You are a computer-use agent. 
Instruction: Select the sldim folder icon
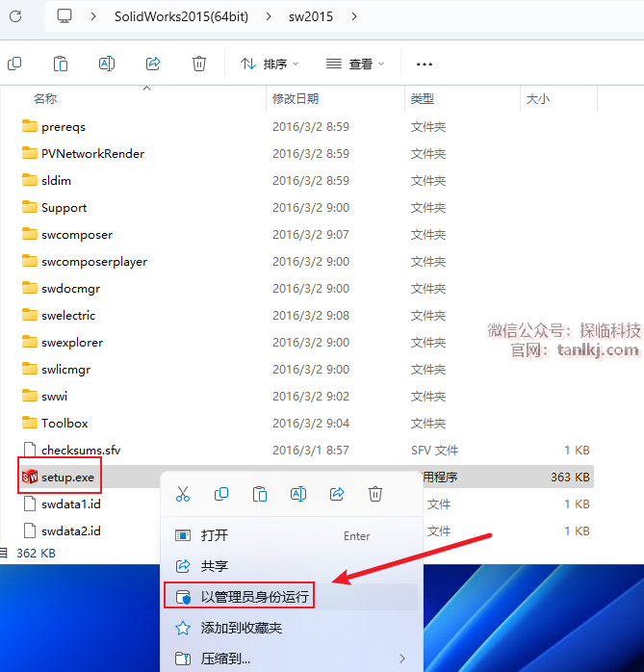pos(30,180)
